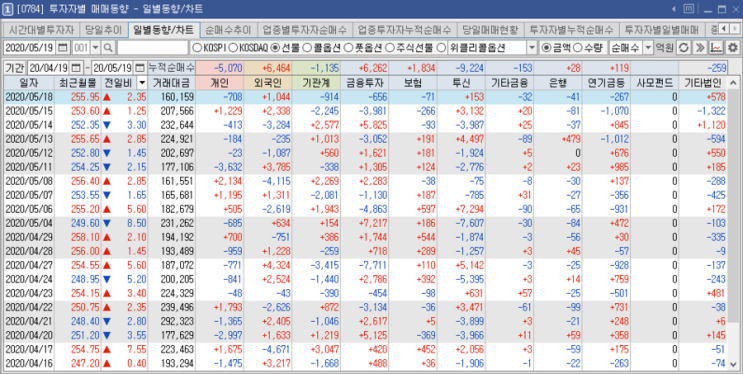The width and height of the screenshot is (743, 374).
Task: Click the title bar left-arrow icon
Action: [x=674, y=9]
